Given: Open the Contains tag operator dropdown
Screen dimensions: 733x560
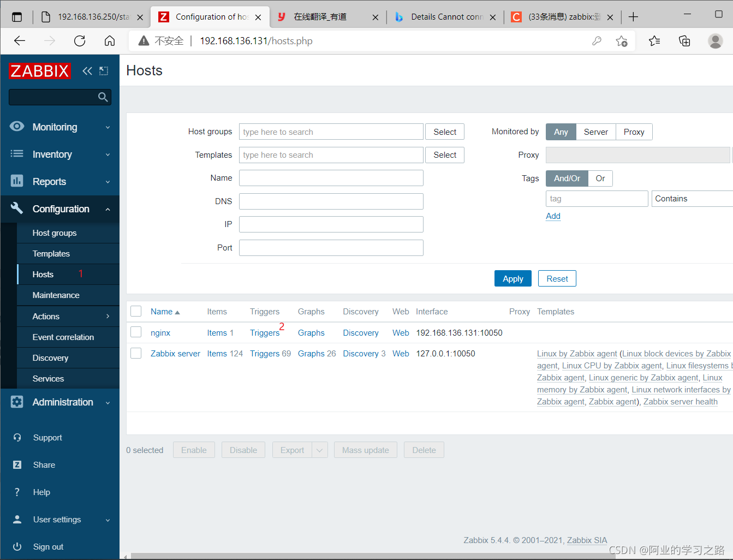Looking at the screenshot, I should click(692, 199).
